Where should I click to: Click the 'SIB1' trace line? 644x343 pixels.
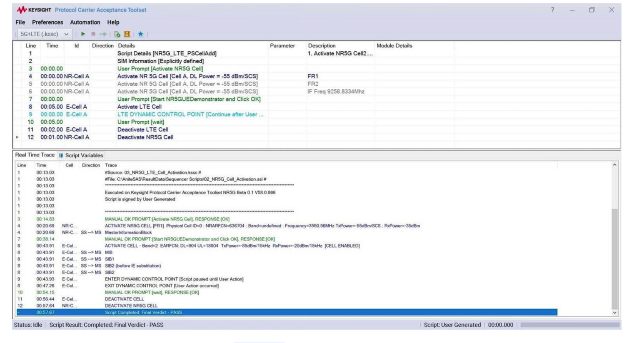pos(110,259)
